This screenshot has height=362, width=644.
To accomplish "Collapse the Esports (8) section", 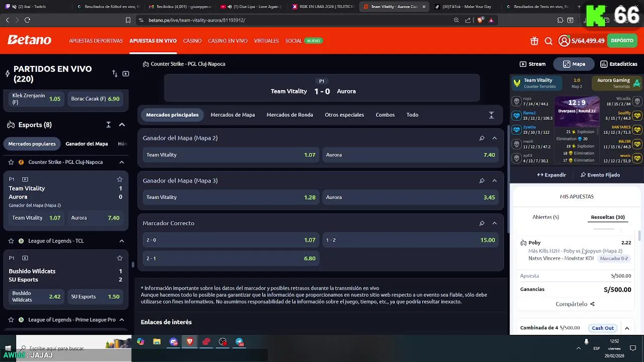I will coord(122,125).
